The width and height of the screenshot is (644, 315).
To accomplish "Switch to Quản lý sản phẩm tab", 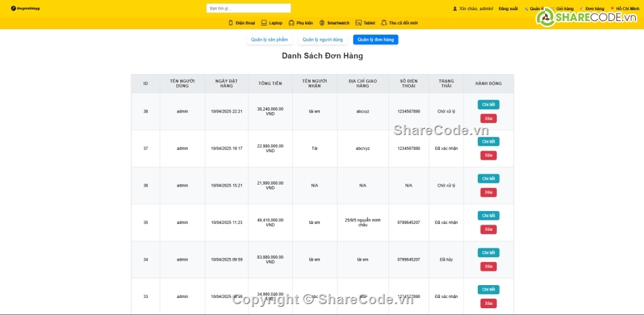I will (269, 39).
